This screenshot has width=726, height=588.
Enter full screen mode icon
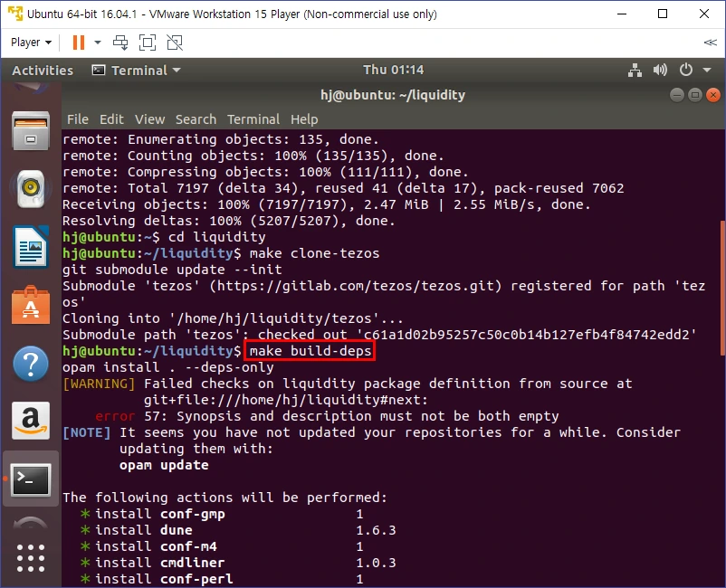click(148, 43)
